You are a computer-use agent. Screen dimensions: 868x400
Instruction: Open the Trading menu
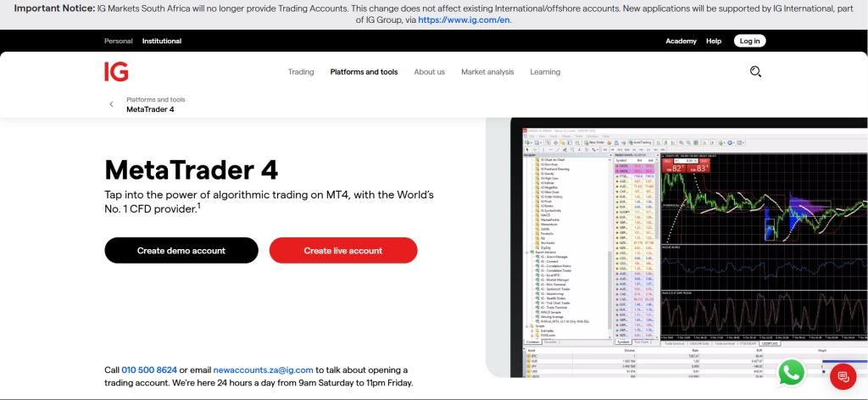tap(301, 72)
